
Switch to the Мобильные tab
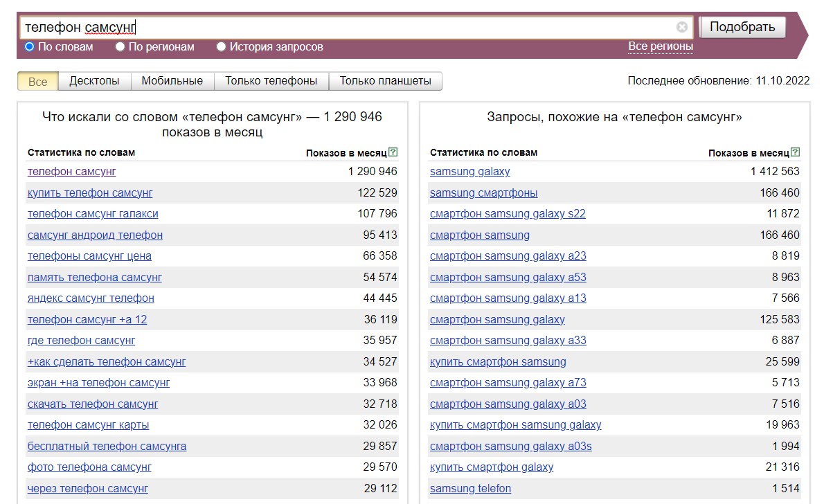coord(172,81)
